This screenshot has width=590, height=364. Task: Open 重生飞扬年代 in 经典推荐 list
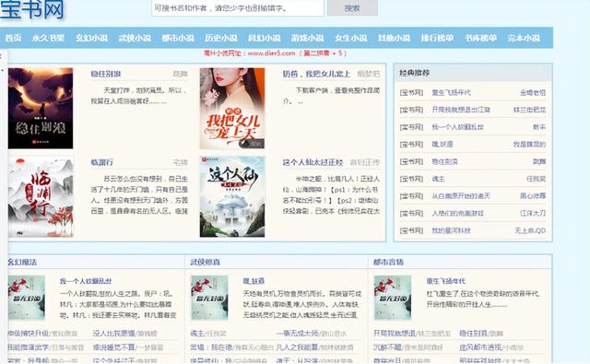click(x=451, y=92)
